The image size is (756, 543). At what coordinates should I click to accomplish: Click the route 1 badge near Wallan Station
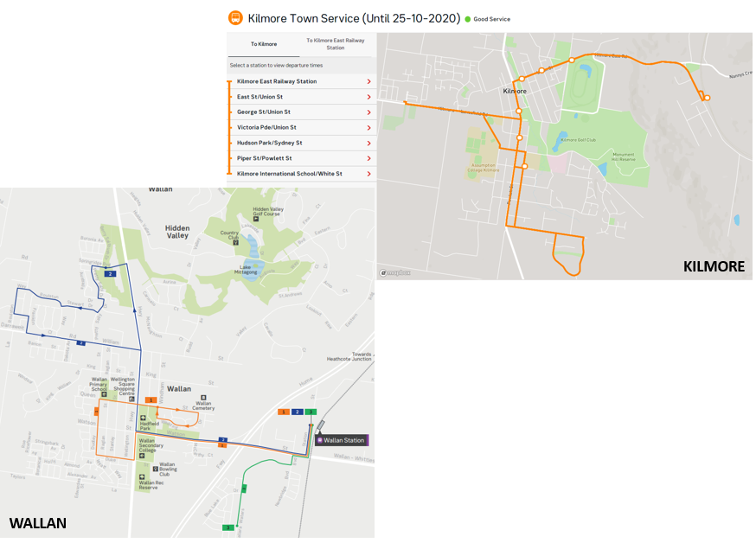pos(282,411)
